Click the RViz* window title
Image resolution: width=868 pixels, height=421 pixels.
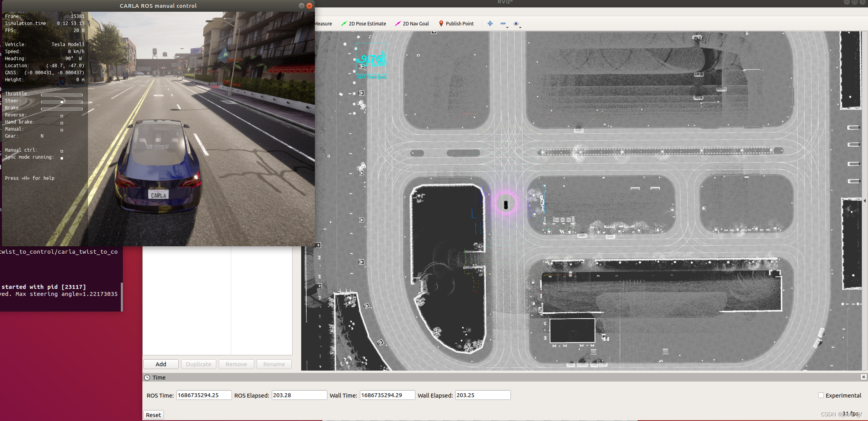[x=505, y=2]
